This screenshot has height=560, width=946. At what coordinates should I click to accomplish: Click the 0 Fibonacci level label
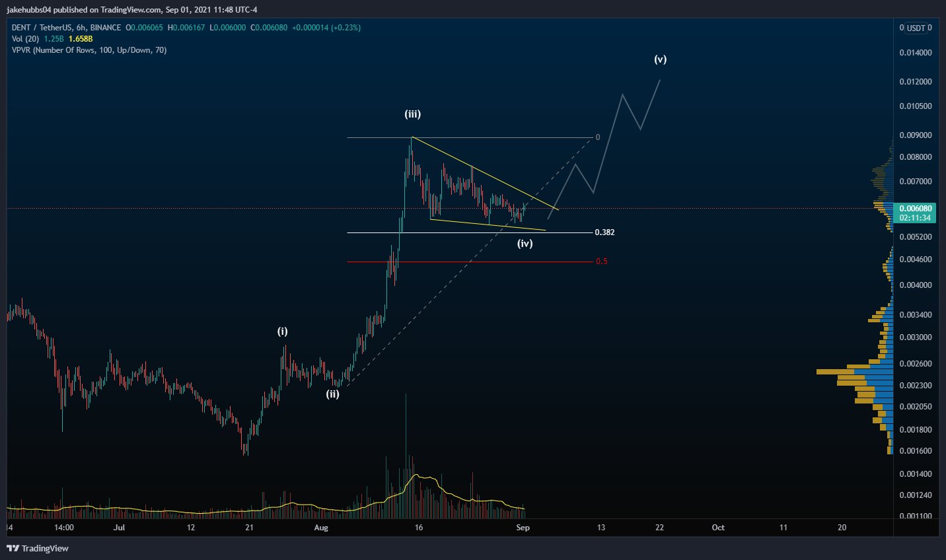tap(598, 137)
